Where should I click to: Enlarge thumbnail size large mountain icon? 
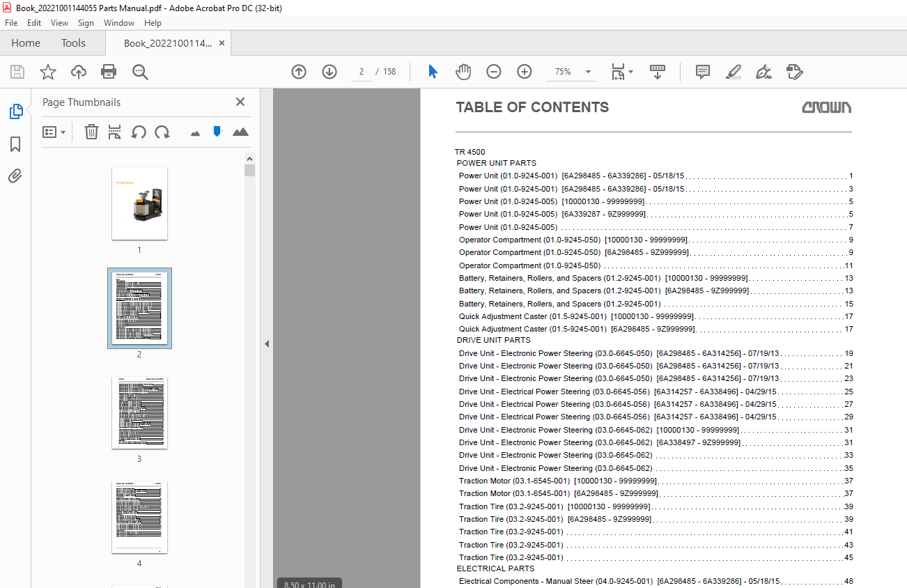tap(240, 132)
